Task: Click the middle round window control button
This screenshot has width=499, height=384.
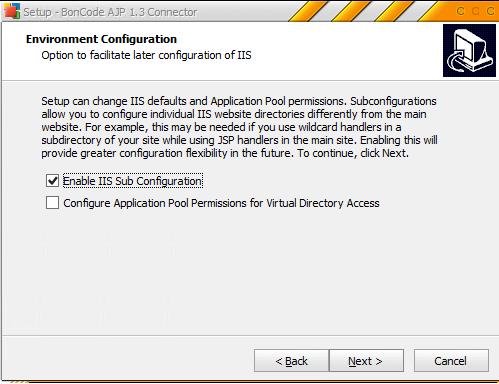Action: (476, 11)
